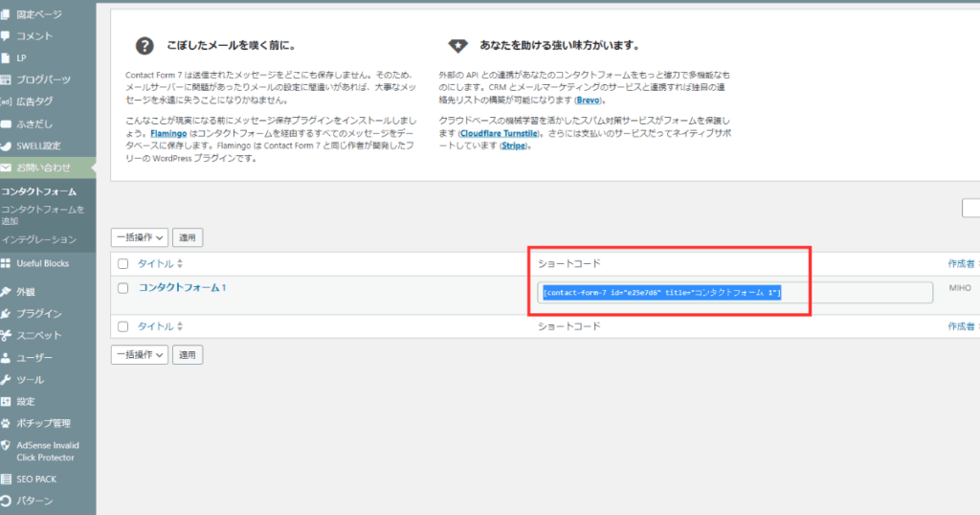
Task: Check the コンタクトフォーム 1 row checkbox
Action: (x=123, y=288)
